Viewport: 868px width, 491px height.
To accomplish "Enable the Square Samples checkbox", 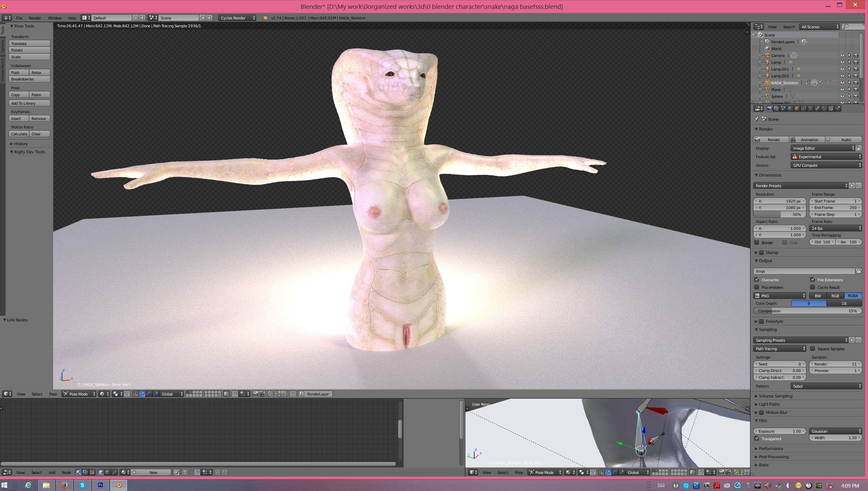I will [812, 348].
